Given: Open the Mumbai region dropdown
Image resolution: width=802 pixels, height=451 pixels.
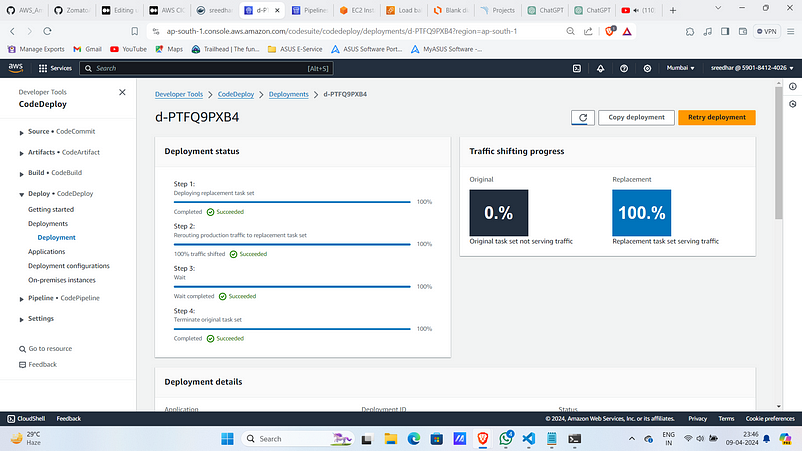Looking at the screenshot, I should [680, 68].
